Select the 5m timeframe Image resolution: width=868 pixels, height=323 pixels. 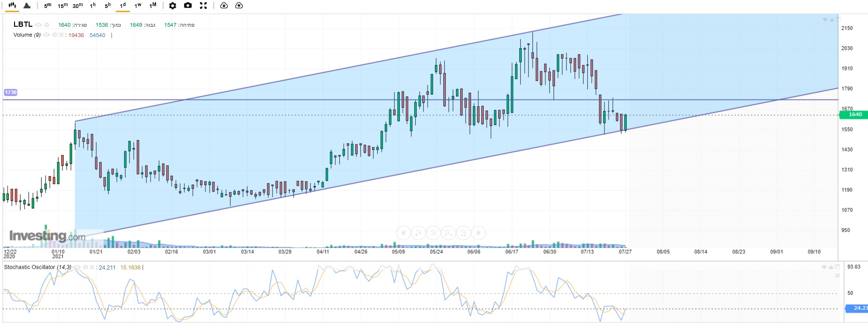[48, 6]
